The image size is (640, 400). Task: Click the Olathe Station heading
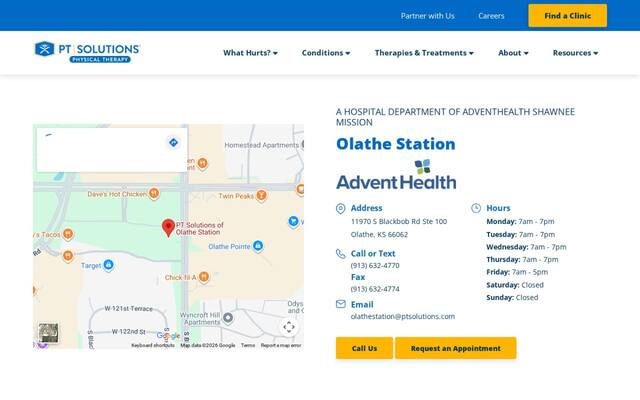pos(396,144)
